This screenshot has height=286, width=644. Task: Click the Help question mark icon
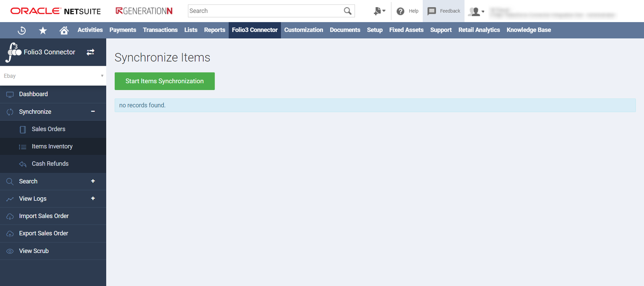400,11
